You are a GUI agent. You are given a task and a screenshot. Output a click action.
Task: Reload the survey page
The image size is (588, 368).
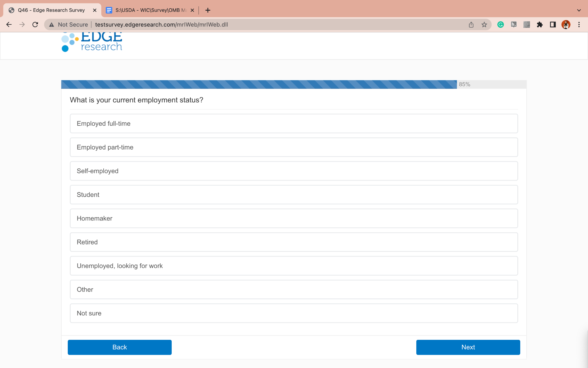[x=35, y=24]
